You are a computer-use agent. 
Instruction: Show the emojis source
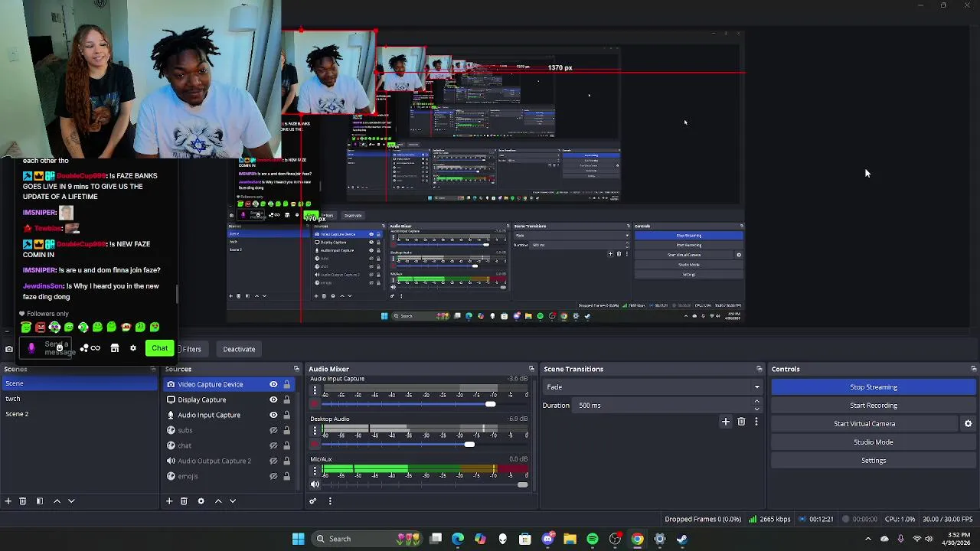pos(273,476)
